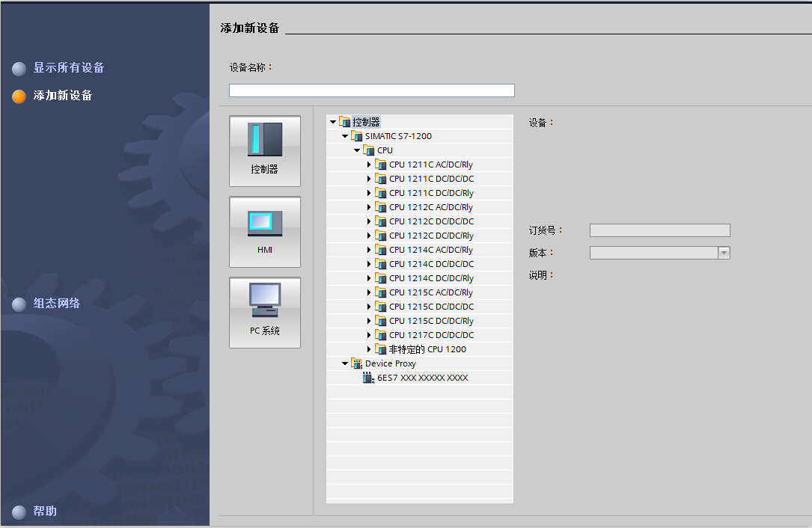Select the CPU 1211C AC/DC/Rly label
Image resolution: width=812 pixels, height=528 pixels.
click(x=431, y=165)
